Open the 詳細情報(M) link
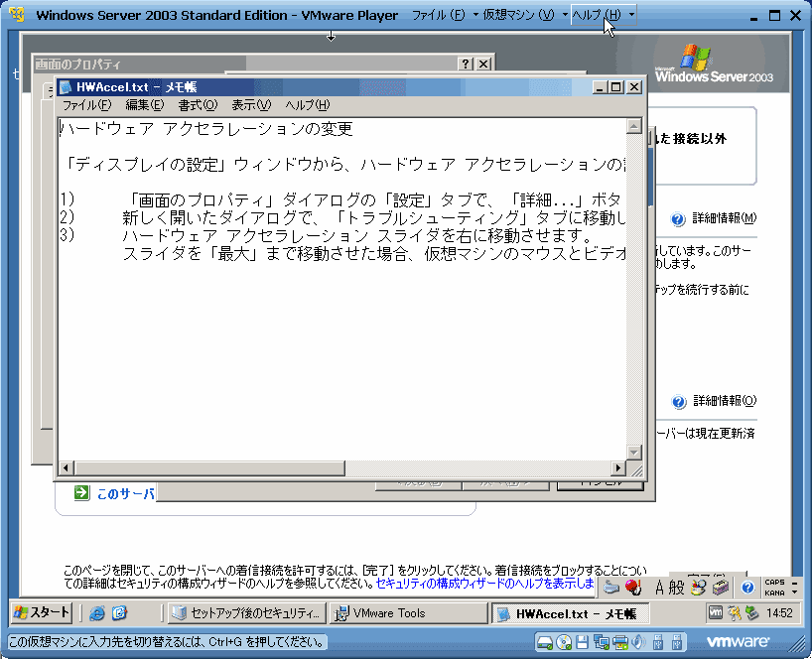Viewport: 812px width, 659px height. (x=725, y=218)
